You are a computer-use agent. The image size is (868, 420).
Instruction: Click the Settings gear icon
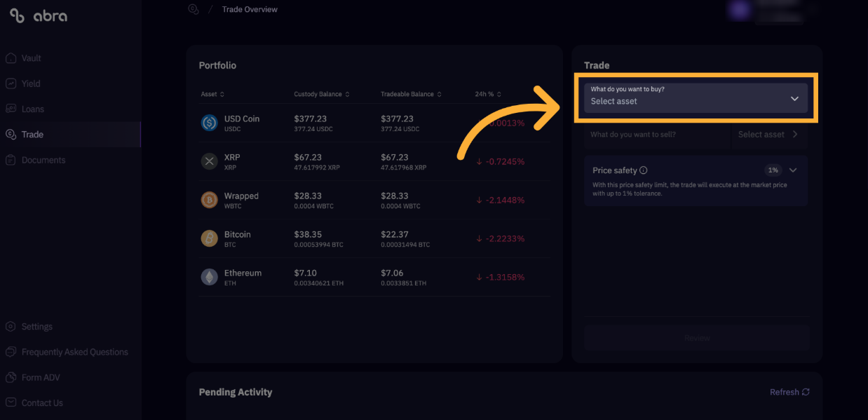11,327
